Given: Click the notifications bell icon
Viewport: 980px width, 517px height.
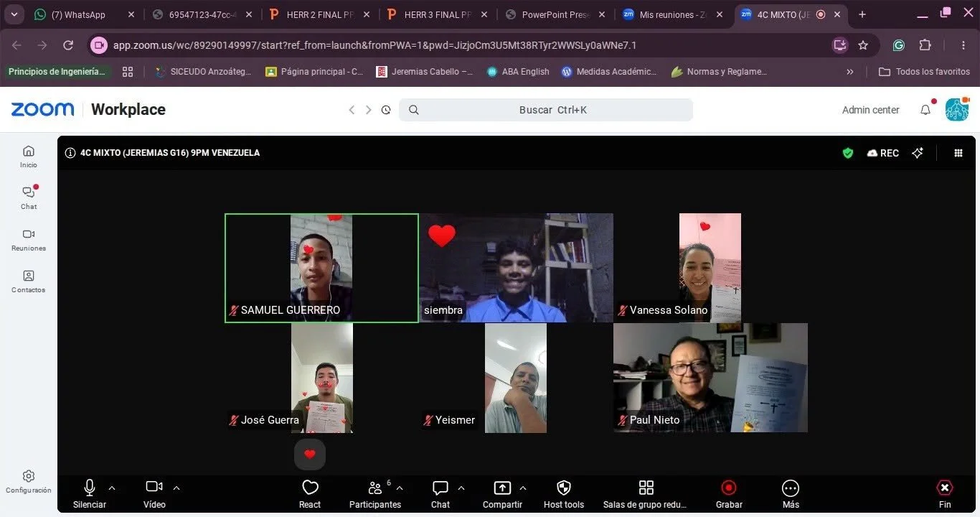Looking at the screenshot, I should coord(925,110).
